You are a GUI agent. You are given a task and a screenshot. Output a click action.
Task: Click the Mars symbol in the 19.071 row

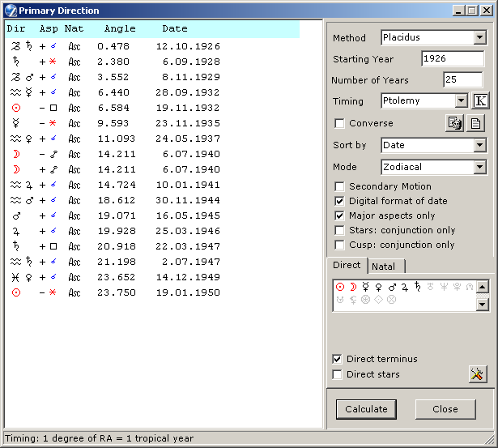point(16,216)
